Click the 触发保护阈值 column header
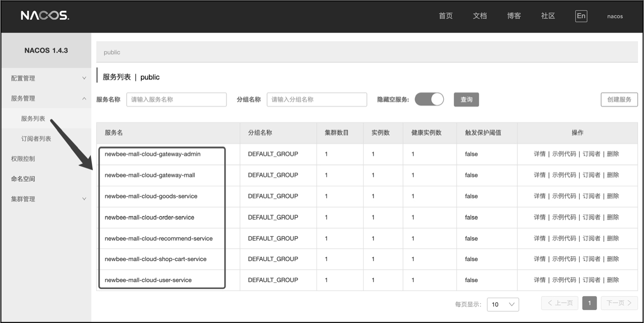This screenshot has width=644, height=323. [x=483, y=133]
